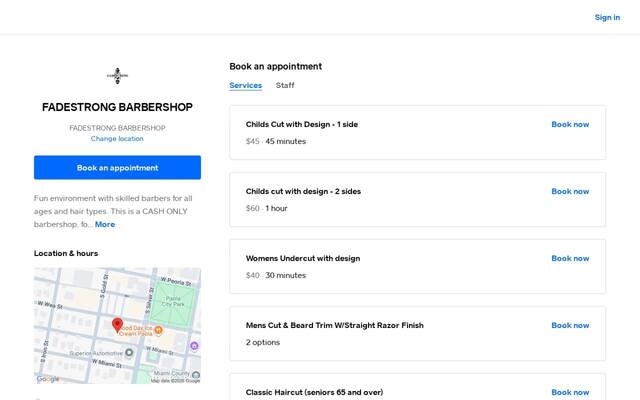Screen dimensions: 640x400
Task: Book now for Classic Haircut seniors
Action: 570,392
